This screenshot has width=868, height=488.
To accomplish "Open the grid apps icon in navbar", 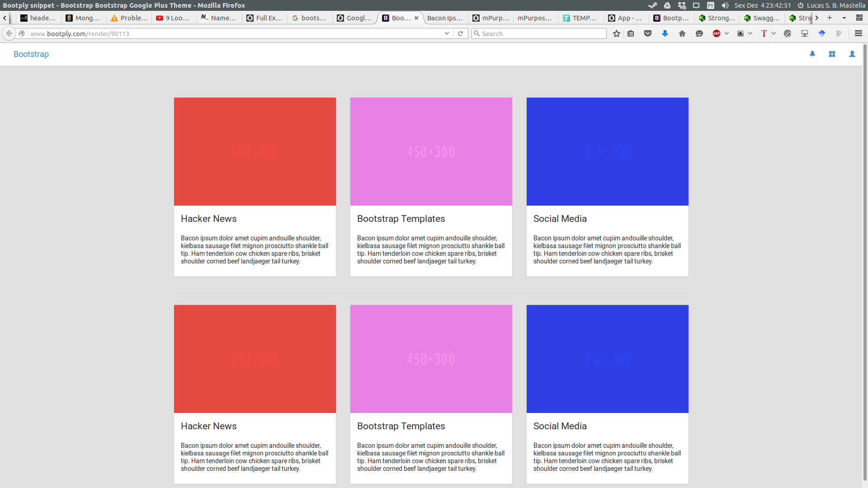I will 832,54.
